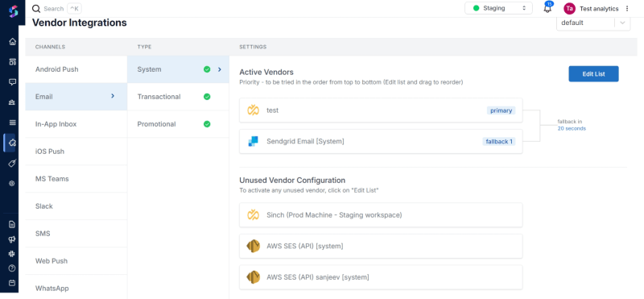The image size is (644, 299).
Task: Click green check beside Promotional
Action: pyautogui.click(x=207, y=124)
